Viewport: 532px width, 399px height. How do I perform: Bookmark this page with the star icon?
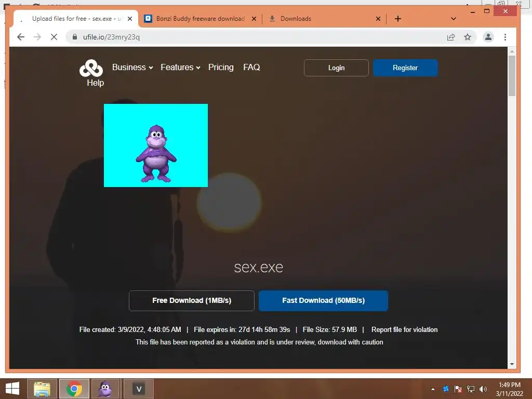point(468,37)
